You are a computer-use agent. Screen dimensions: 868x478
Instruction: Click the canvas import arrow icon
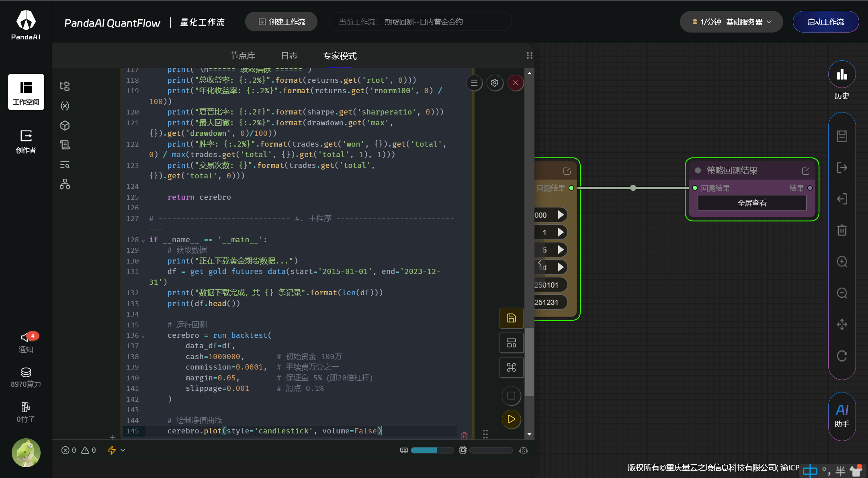(x=842, y=199)
